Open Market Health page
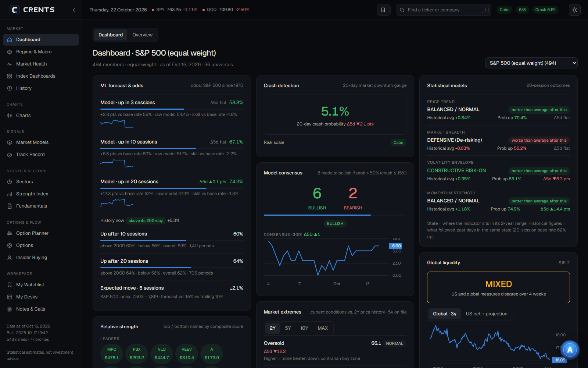 pos(41,64)
